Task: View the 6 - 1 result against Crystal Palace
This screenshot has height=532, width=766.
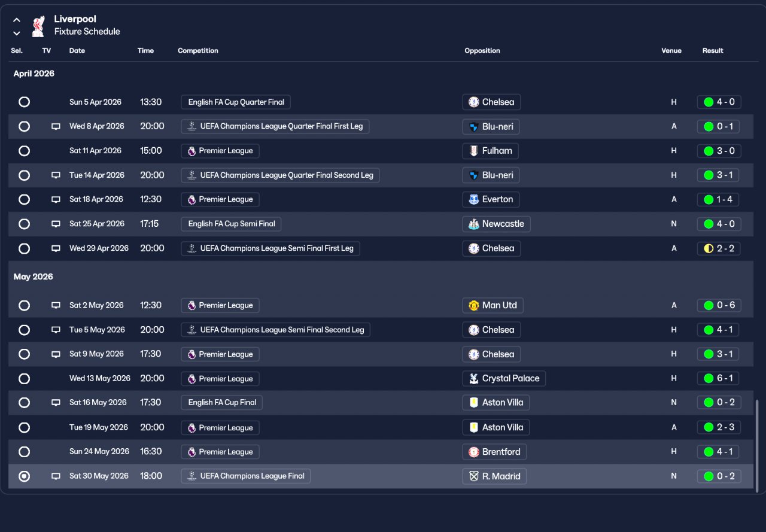Action: click(718, 378)
